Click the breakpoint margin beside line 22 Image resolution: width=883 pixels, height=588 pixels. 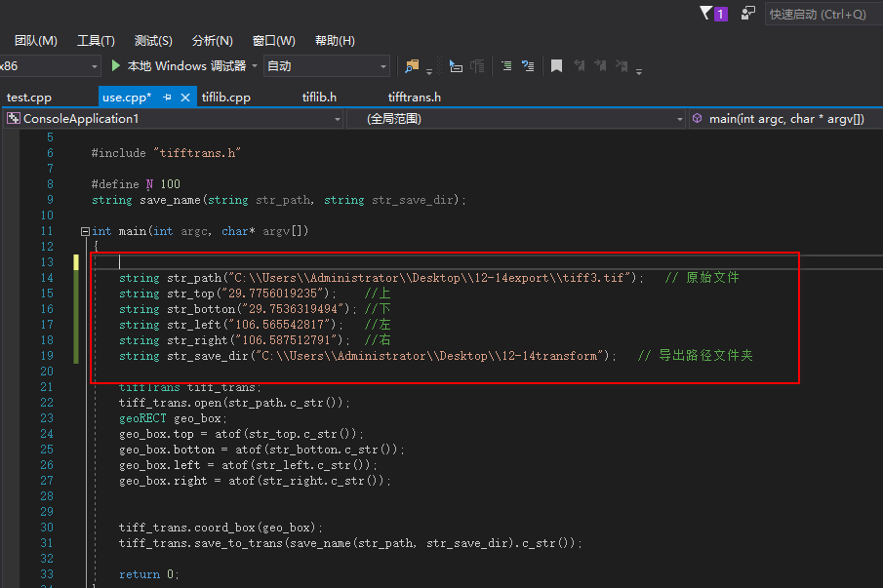[11, 403]
